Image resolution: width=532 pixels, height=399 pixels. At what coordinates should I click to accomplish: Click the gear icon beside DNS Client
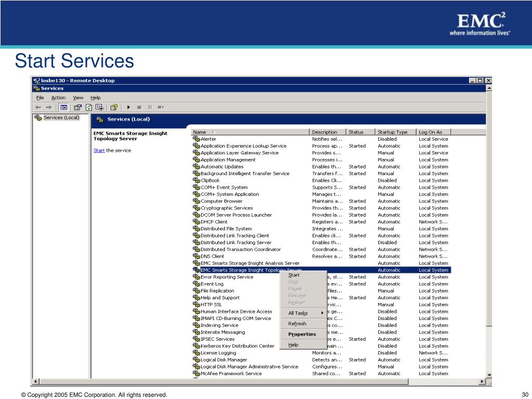(196, 256)
